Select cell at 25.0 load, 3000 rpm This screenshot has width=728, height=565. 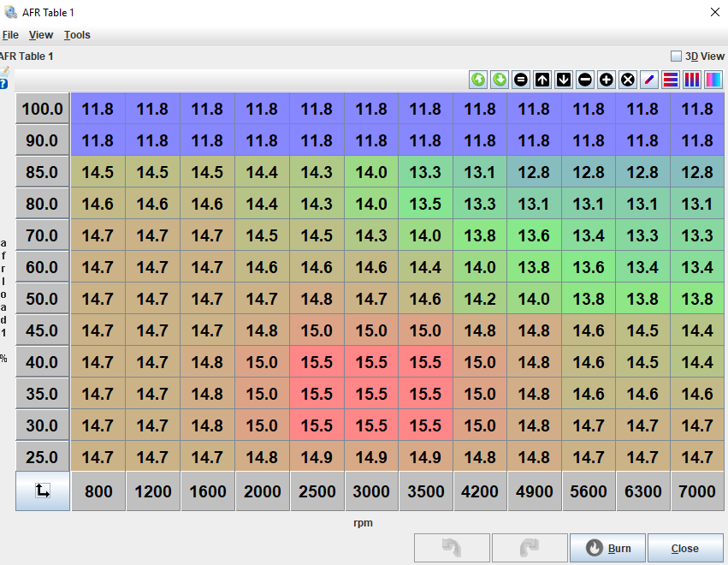371,457
